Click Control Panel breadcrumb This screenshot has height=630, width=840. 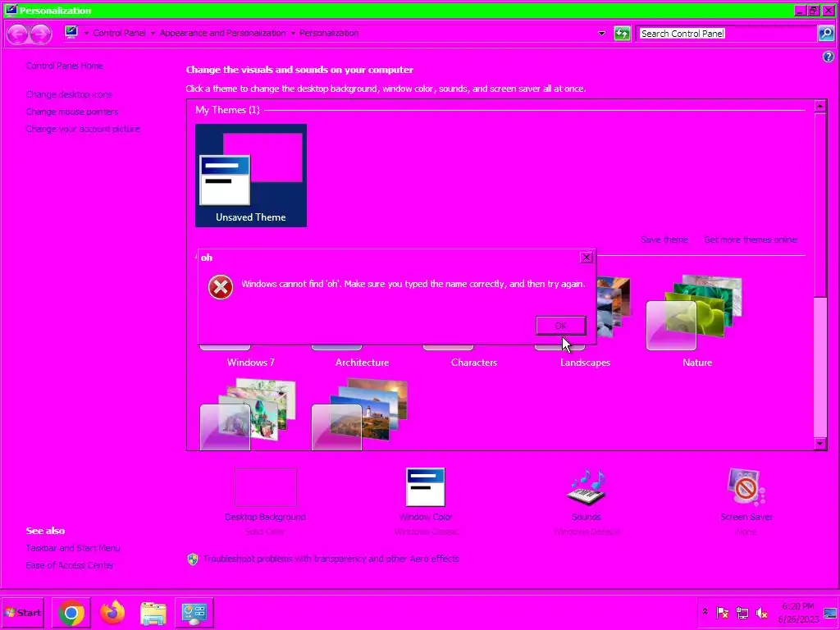(x=119, y=33)
